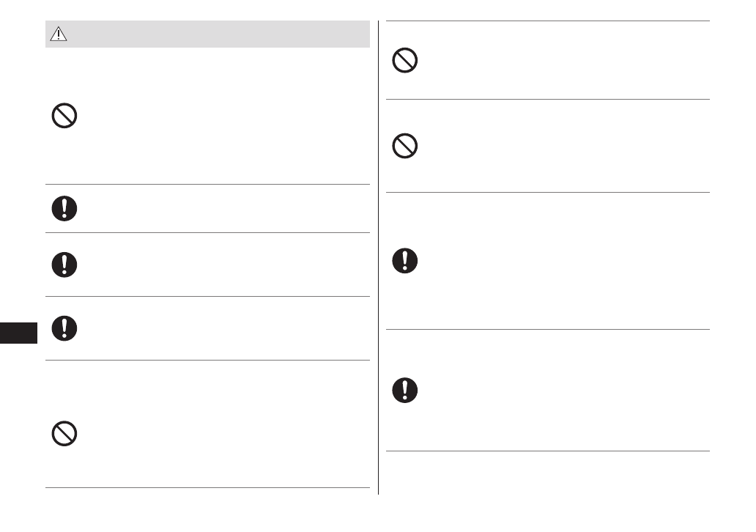756x532 pixels.
Task: Select the first exclamation icon in left column
Action: pyautogui.click(x=64, y=209)
